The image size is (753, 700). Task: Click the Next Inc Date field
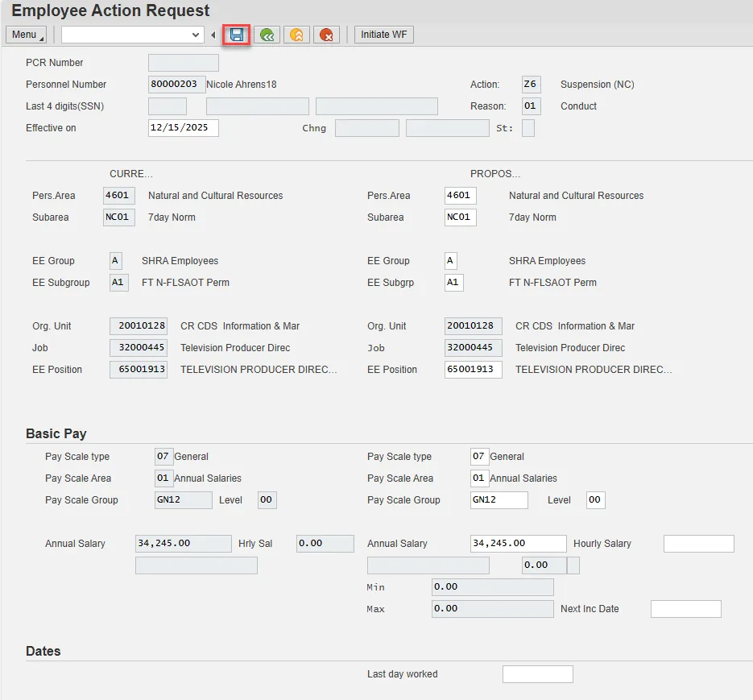685,609
